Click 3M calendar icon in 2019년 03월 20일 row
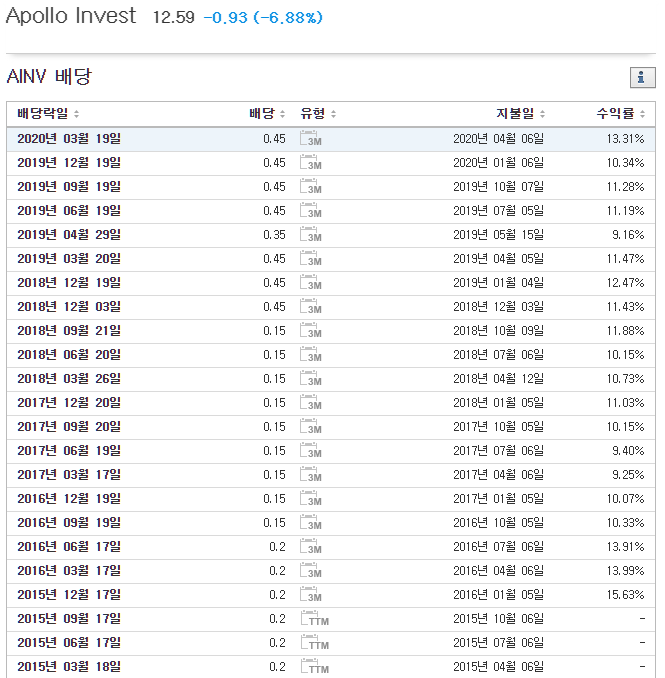Viewport: 665px width, 678px height. 311,259
